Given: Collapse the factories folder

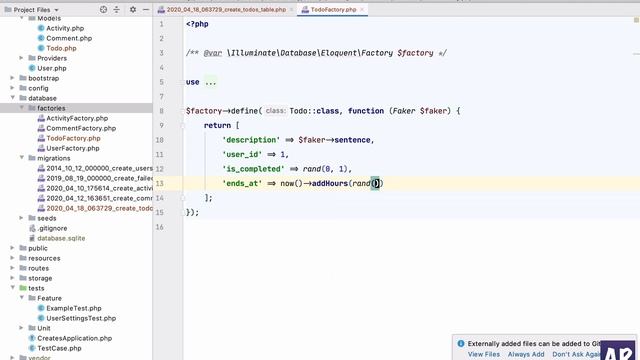Looking at the screenshot, I should click(x=21, y=108).
